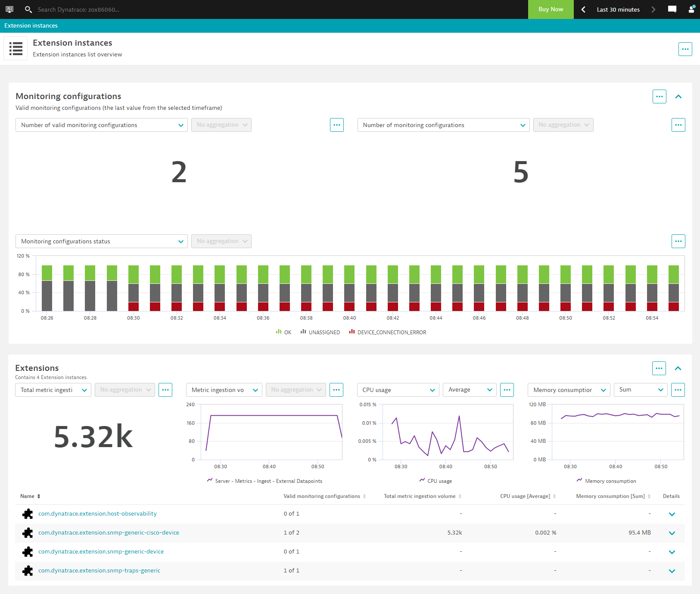Open more options for valid monitoring configurations tile
Screen dimensions: 700x594
pos(337,125)
